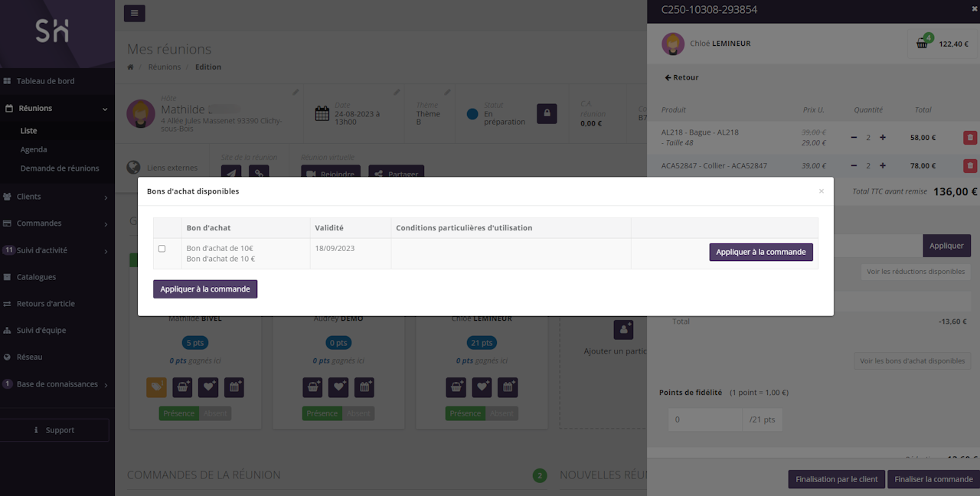
Task: Delete the Collier ACA52847 item with trash icon
Action: (969, 165)
